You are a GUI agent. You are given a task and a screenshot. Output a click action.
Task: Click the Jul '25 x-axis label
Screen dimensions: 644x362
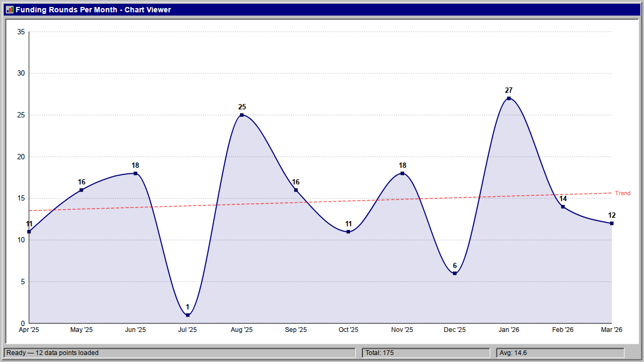tap(188, 330)
